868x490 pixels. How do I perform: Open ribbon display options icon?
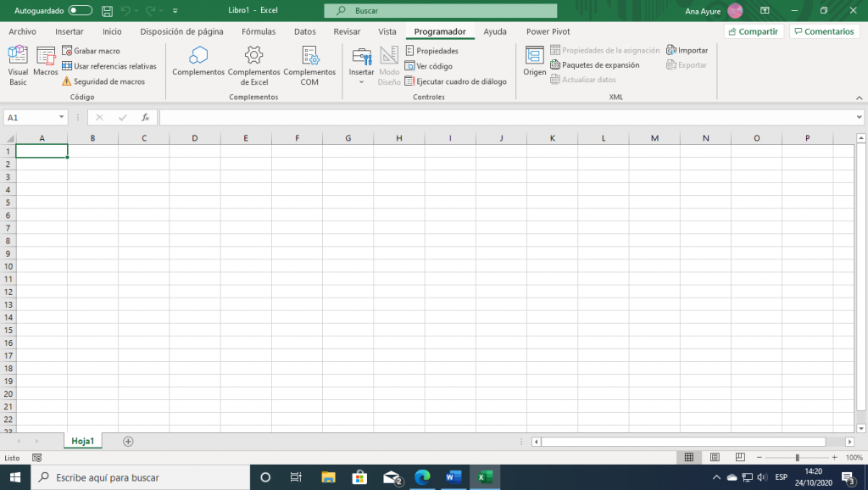[x=765, y=10]
